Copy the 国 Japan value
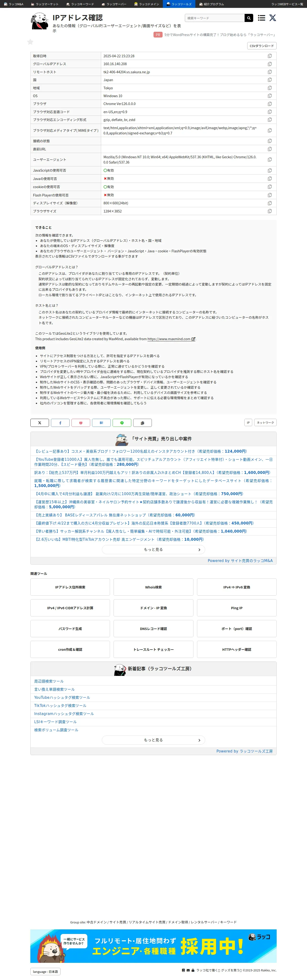Screen dimensions: 307x980 (270, 80)
